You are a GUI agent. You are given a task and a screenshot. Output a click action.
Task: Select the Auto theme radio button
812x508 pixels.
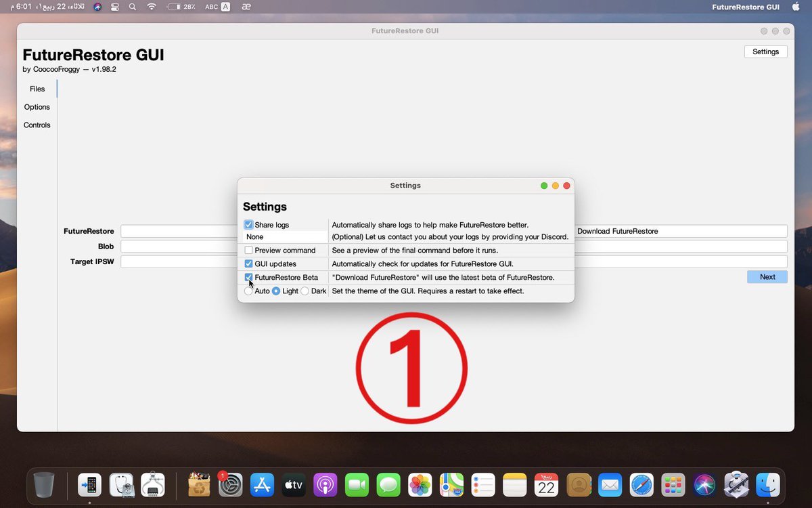point(248,291)
